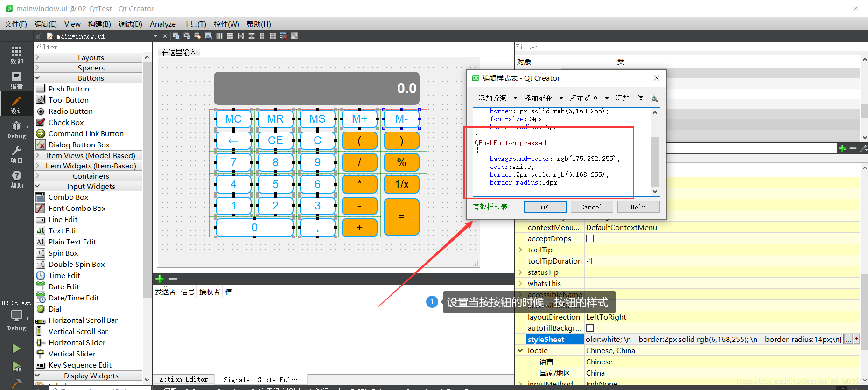This screenshot has height=390, width=868.
Task: Click Help in the style sheet dialog
Action: click(638, 207)
